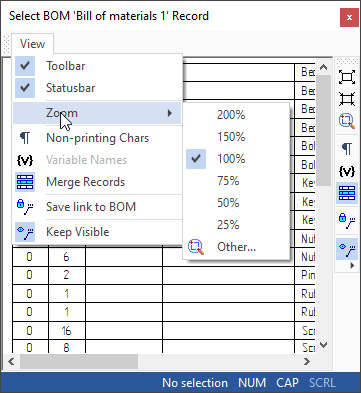Screen dimensions: 361x393
Task: Select the checked 100% zoom level
Action: point(236,159)
